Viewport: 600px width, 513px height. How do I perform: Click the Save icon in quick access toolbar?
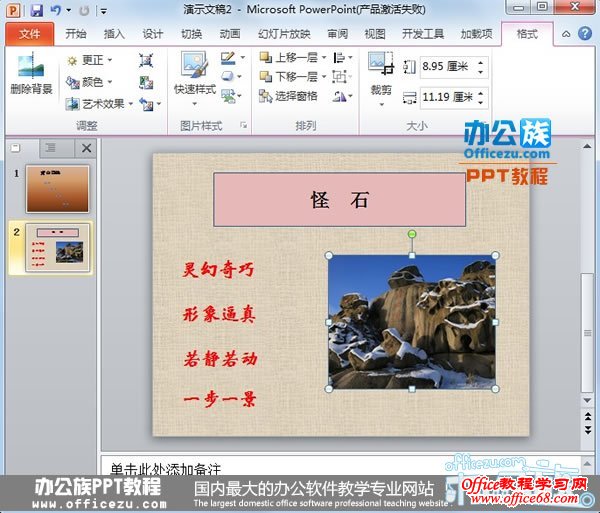coord(36,10)
